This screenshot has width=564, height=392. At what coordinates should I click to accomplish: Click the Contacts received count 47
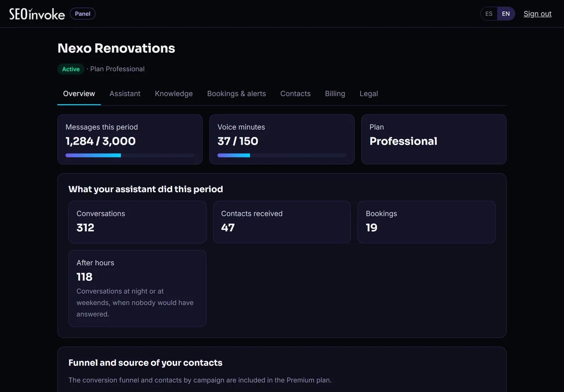228,228
